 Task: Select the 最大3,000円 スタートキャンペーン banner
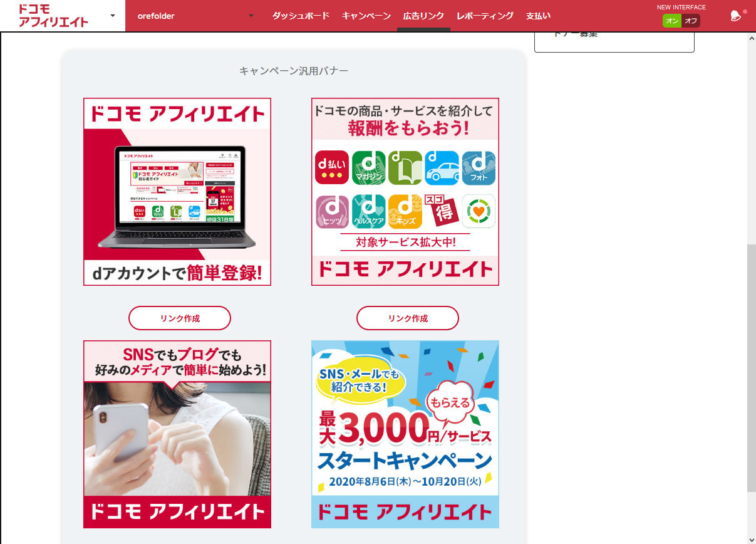[x=405, y=434]
